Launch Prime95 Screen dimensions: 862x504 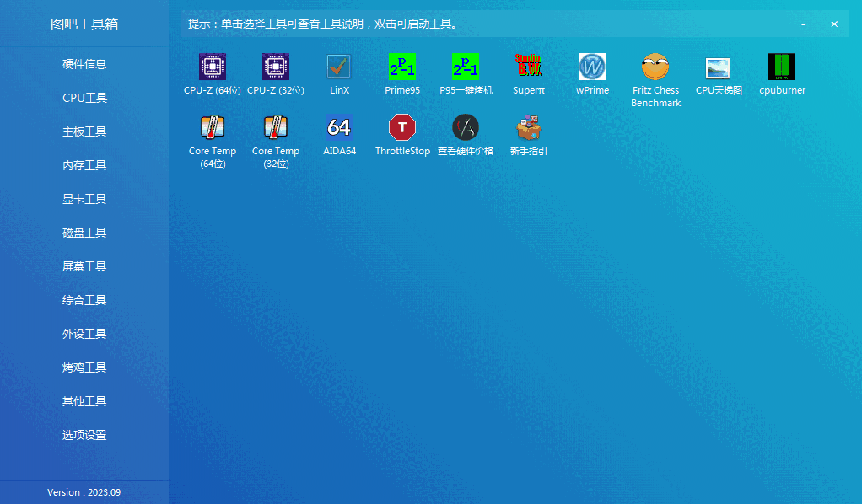(402, 74)
